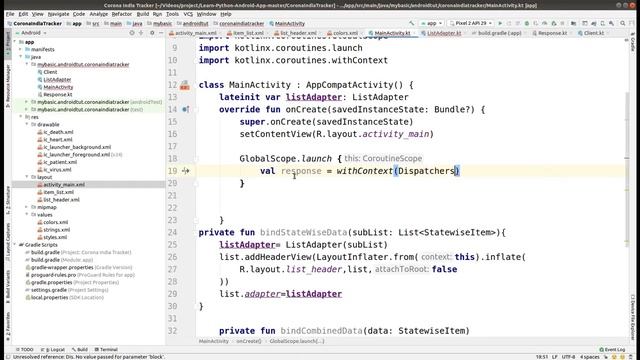Collapse the values folder
Screen dimensions: 640x360
coord(27,214)
